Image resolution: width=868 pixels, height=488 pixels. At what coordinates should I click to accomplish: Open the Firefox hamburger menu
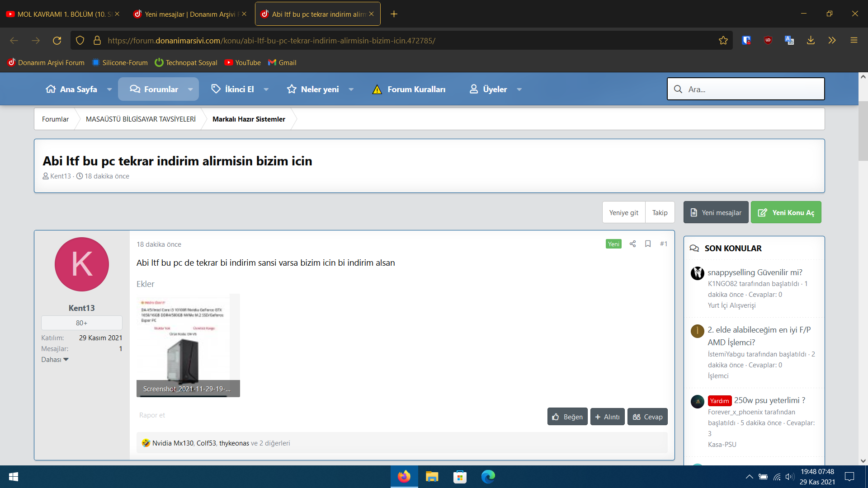(x=854, y=41)
